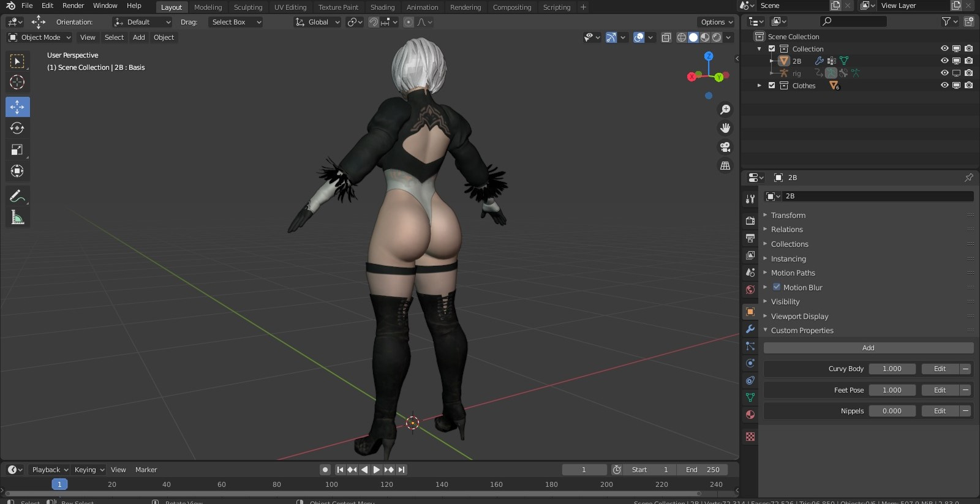Toggle visibility eye for 2B object
The width and height of the screenshot is (980, 504).
point(944,61)
